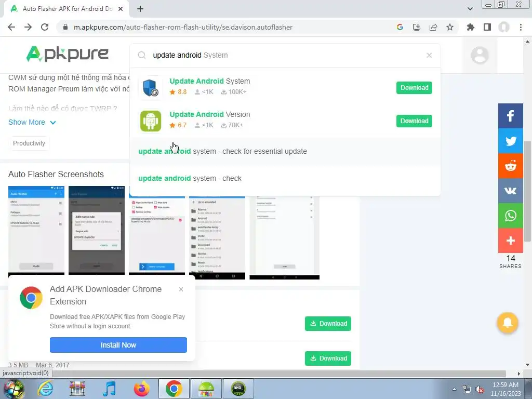The width and height of the screenshot is (532, 399).
Task: Click the install app icon in address bar
Action: point(416,27)
